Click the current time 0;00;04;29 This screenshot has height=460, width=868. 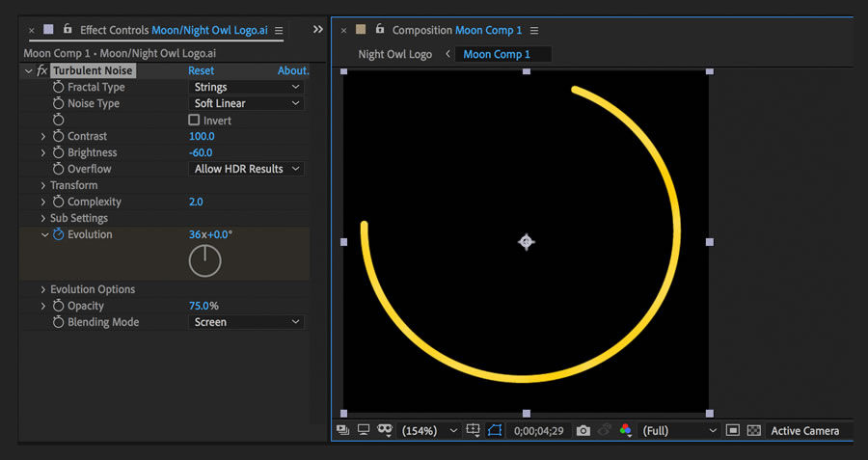pos(538,431)
